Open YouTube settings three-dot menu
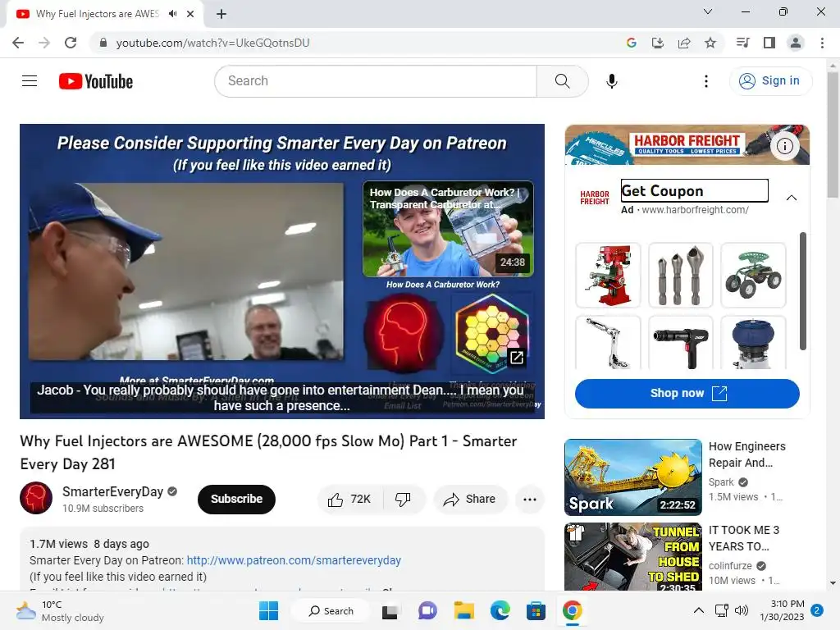840x630 pixels. [705, 81]
